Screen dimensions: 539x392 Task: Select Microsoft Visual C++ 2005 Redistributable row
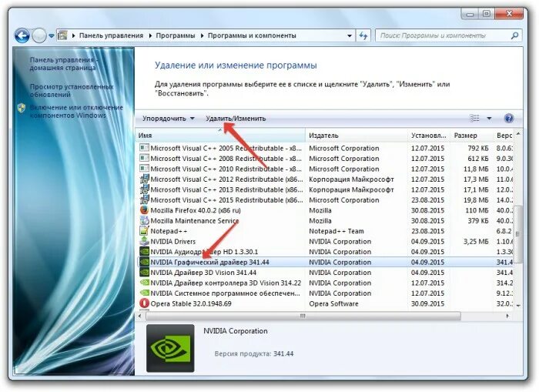point(325,148)
